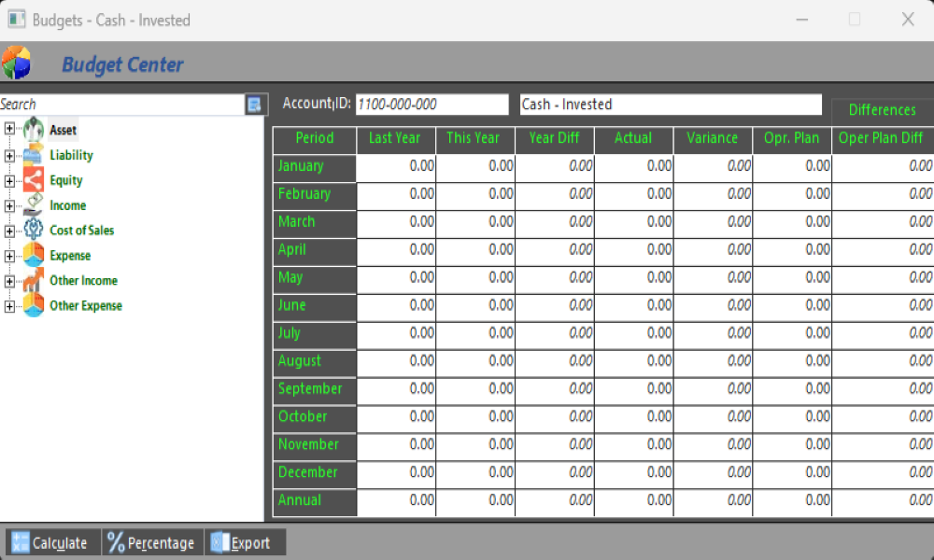934x560 pixels.
Task: Click the Asset category icon
Action: 34,130
